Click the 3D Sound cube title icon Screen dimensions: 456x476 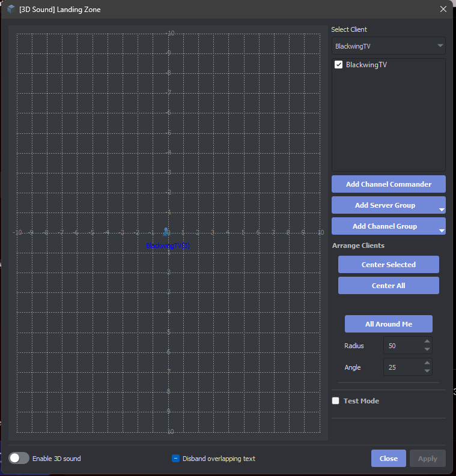pyautogui.click(x=11, y=9)
